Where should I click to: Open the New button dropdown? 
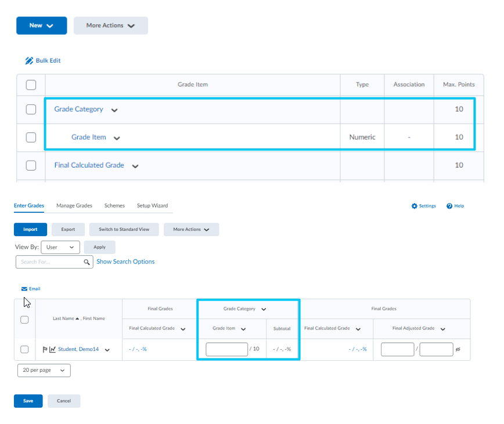(42, 26)
